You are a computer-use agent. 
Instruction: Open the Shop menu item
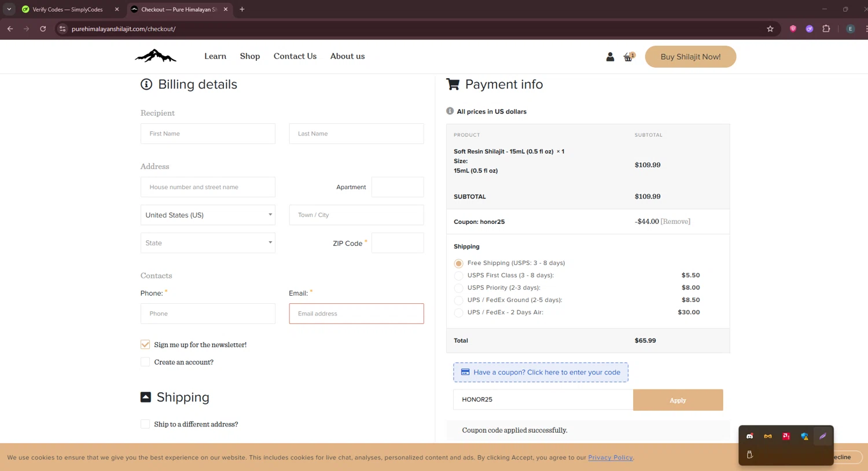pyautogui.click(x=250, y=56)
